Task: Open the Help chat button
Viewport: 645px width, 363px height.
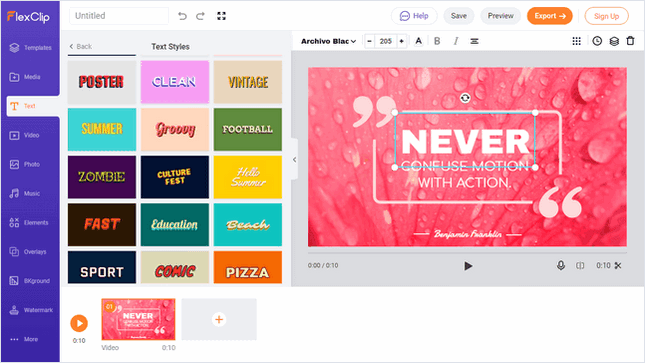Action: (x=414, y=16)
